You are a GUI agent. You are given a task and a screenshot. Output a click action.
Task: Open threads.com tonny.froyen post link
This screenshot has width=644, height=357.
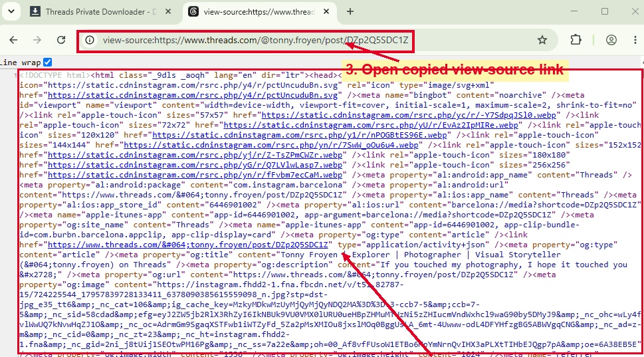pos(188,245)
